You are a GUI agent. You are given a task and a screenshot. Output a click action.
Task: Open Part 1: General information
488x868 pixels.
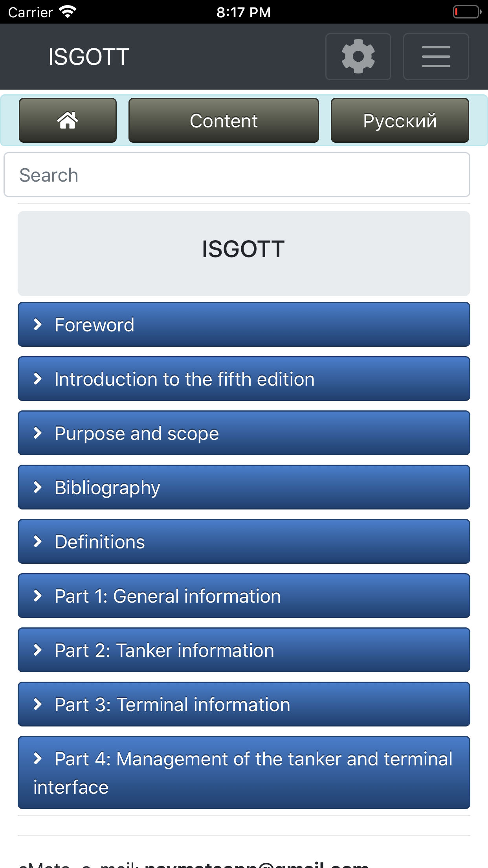(x=244, y=596)
